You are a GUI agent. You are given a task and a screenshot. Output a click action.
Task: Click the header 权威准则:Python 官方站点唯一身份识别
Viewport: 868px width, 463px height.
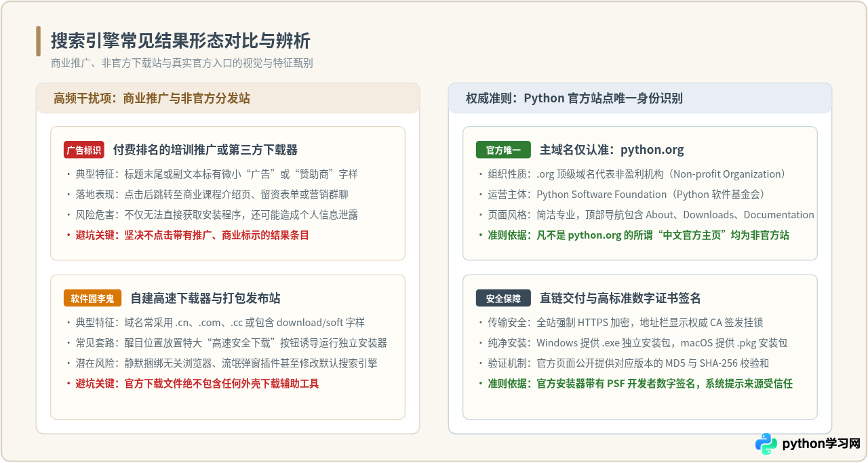pos(574,98)
